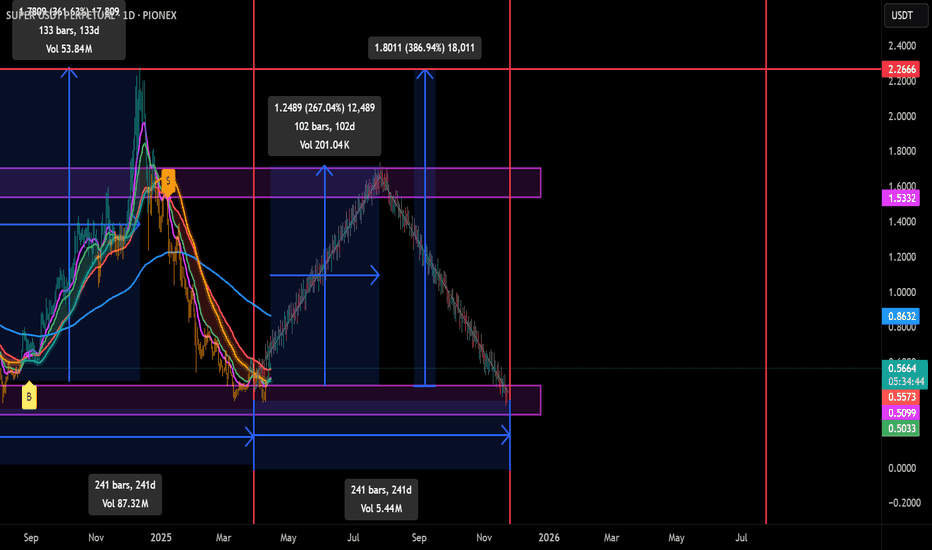Click 2025 on the time axis
Screen dimensions: 932x550
click(160, 538)
